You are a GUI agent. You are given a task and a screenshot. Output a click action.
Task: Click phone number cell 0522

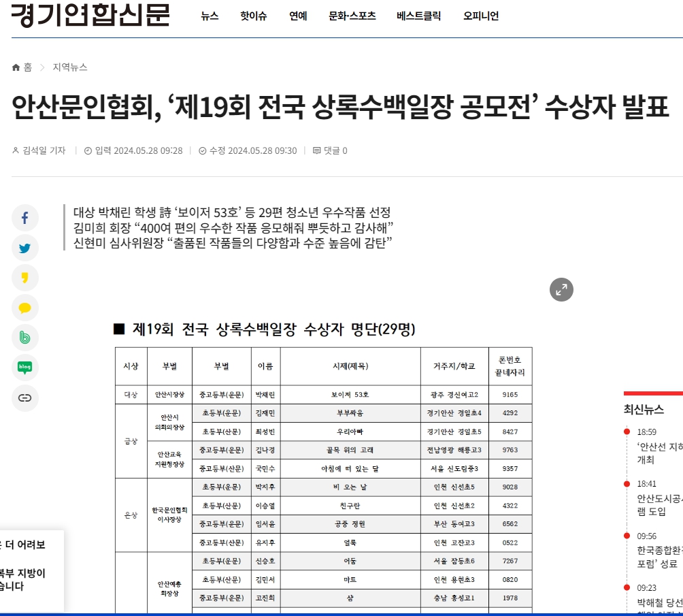pos(510,542)
